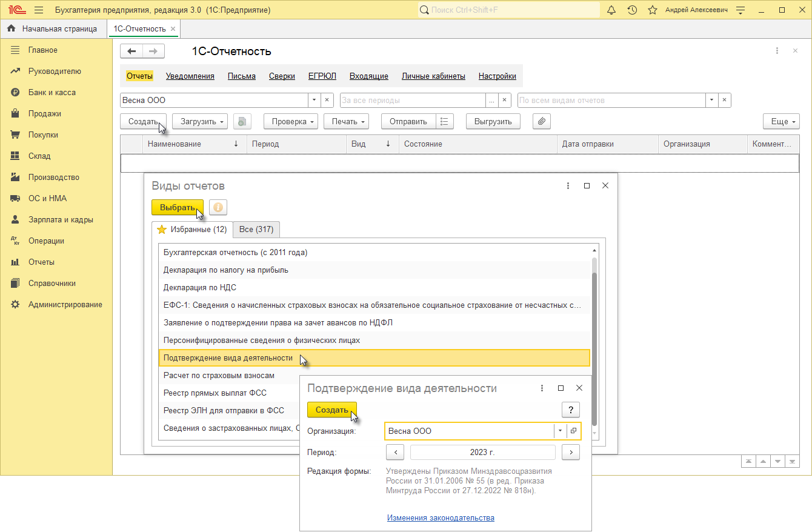
Task: Open the Изменения законодательства link
Action: 441,518
